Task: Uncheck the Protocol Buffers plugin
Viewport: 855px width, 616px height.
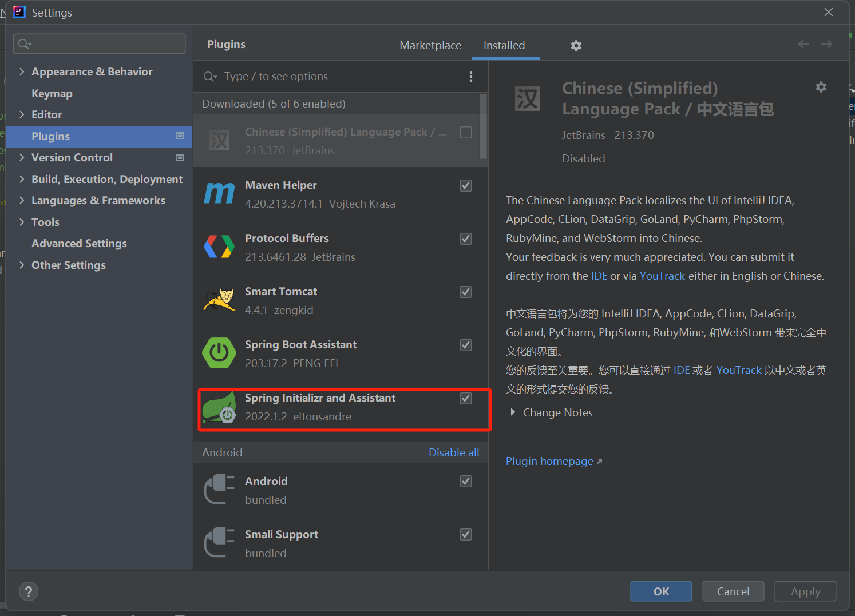Action: click(x=466, y=239)
